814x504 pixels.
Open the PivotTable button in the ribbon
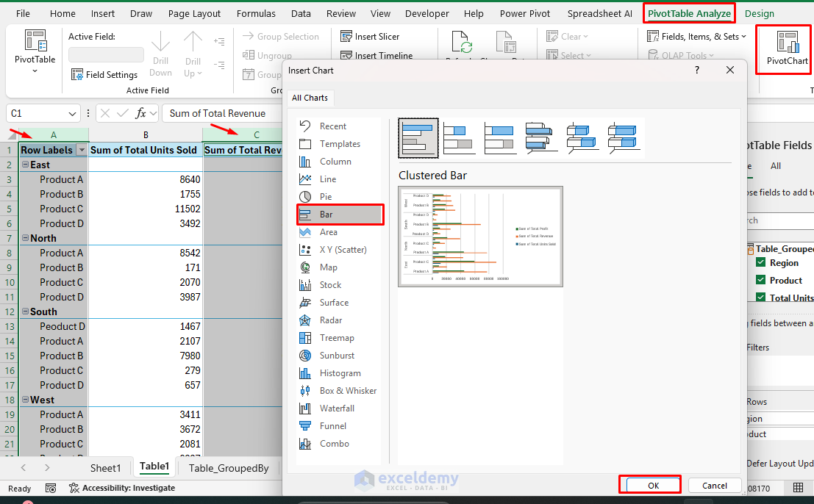tap(35, 51)
